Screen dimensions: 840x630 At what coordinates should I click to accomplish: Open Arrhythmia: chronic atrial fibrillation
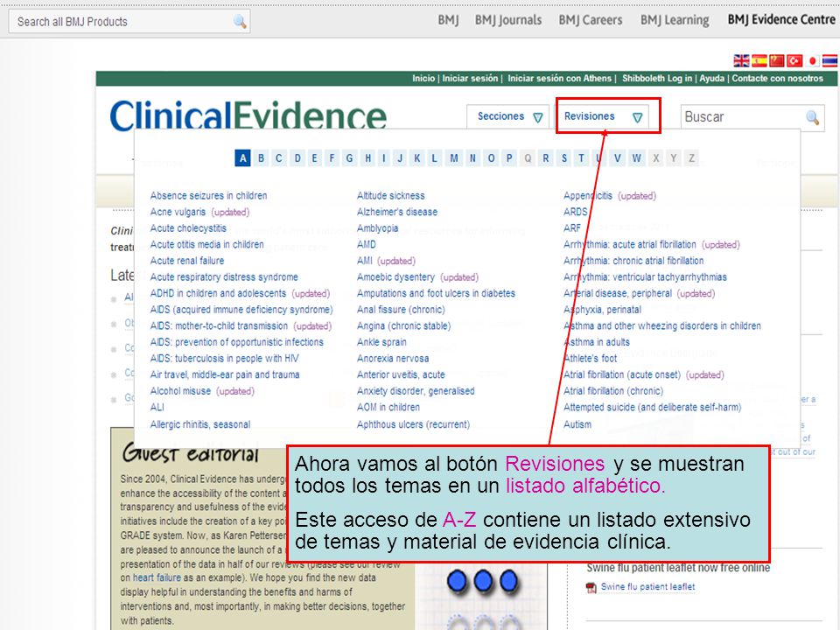(633, 261)
